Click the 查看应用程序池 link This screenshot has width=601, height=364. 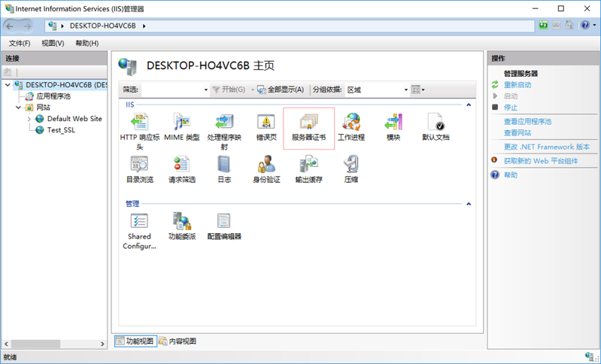click(527, 122)
